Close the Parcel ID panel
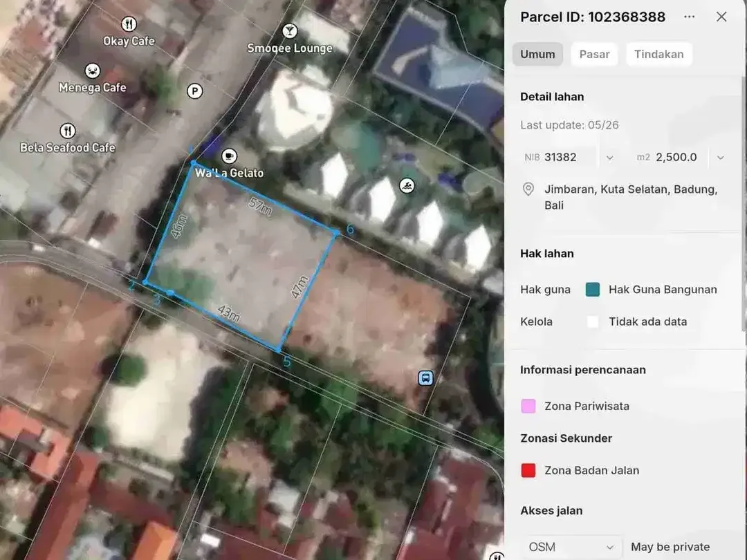The width and height of the screenshot is (747, 560). pos(721,17)
